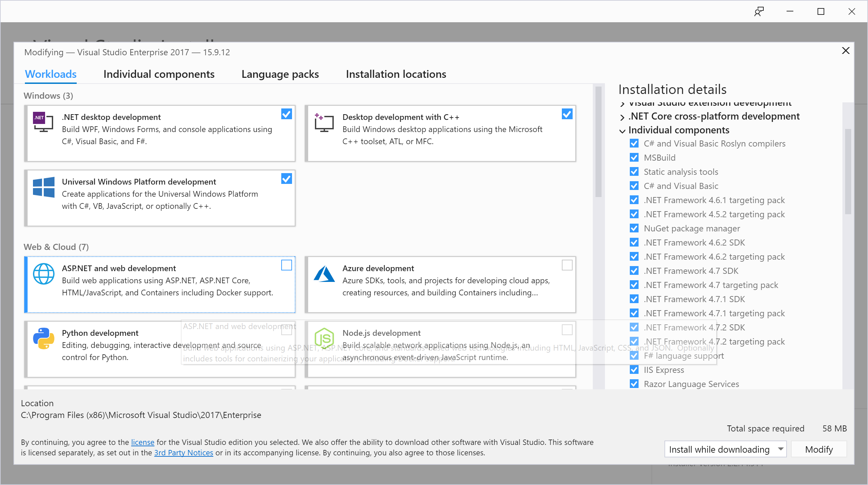Expand .NET Core cross-platform development details

(622, 117)
